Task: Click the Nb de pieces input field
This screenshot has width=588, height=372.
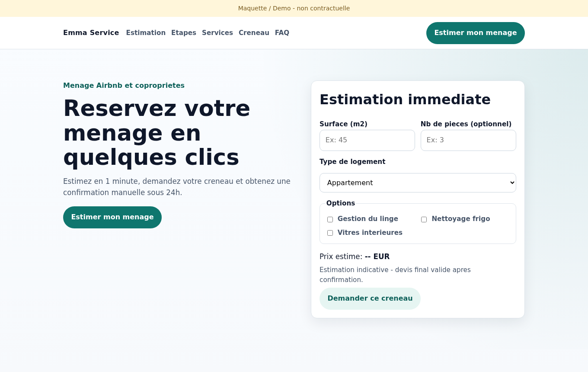Action: pos(468,140)
